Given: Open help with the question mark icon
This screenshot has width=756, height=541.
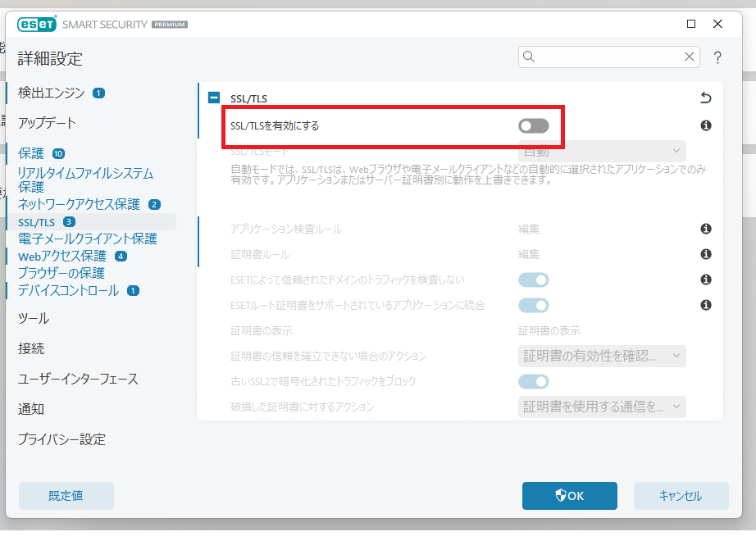Looking at the screenshot, I should (717, 58).
